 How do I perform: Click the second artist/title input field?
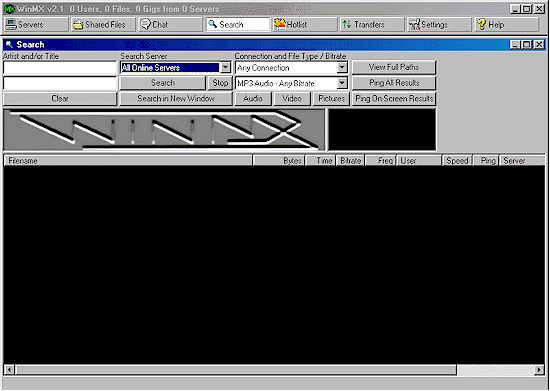pos(60,83)
